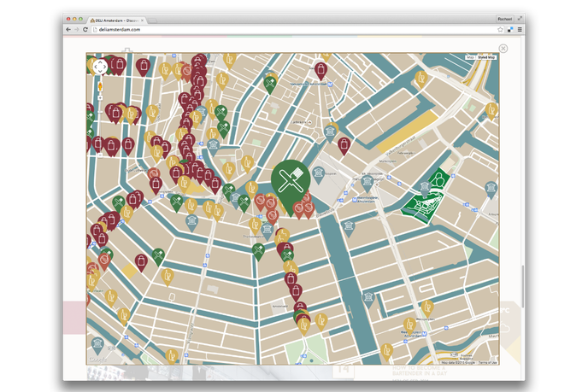Click the yellow bar marker in upper right corner

[x=491, y=110]
